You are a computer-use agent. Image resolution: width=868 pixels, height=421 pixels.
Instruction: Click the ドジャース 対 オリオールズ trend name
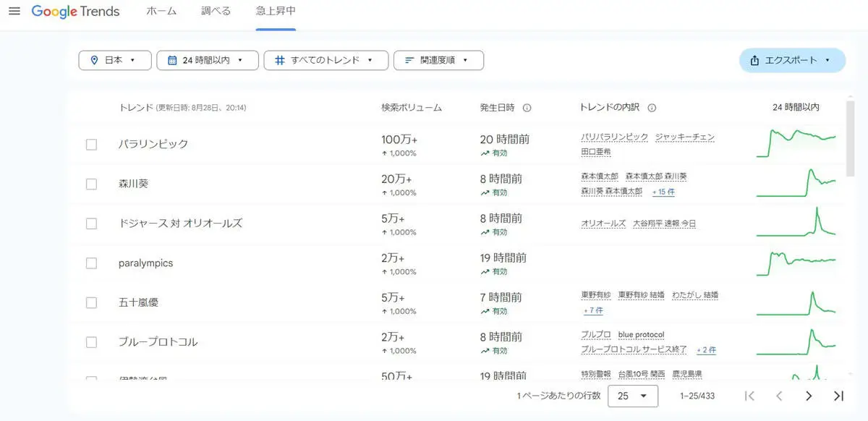[x=180, y=224]
